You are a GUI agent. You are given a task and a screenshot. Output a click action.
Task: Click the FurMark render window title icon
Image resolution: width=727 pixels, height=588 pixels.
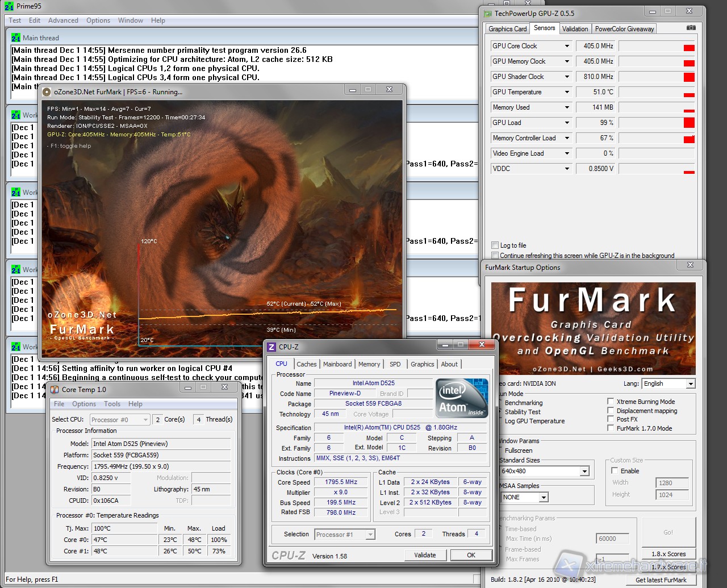(x=47, y=91)
